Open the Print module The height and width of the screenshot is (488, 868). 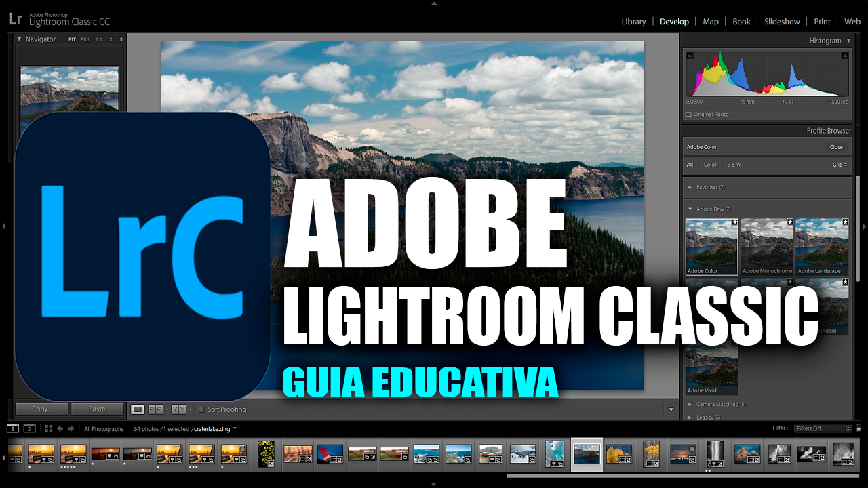[822, 22]
